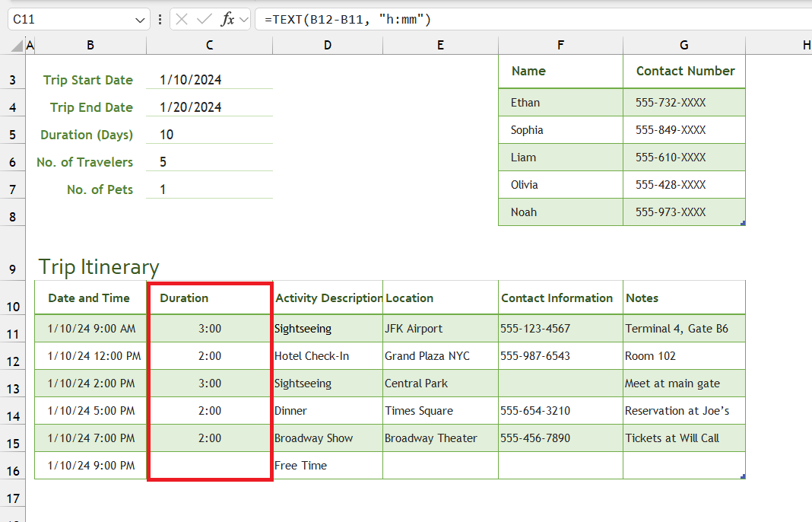Expand the formula bar function dropdown
This screenshot has width=812, height=522.
(x=244, y=20)
